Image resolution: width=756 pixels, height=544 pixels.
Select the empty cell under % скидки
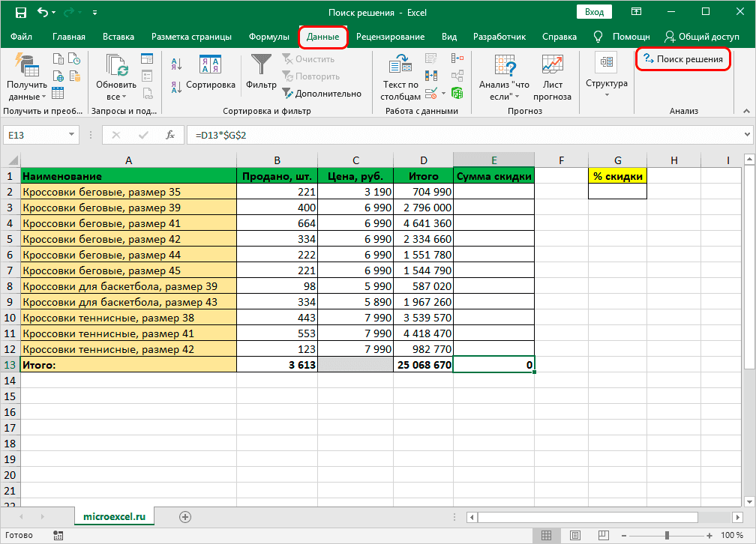[x=617, y=192]
